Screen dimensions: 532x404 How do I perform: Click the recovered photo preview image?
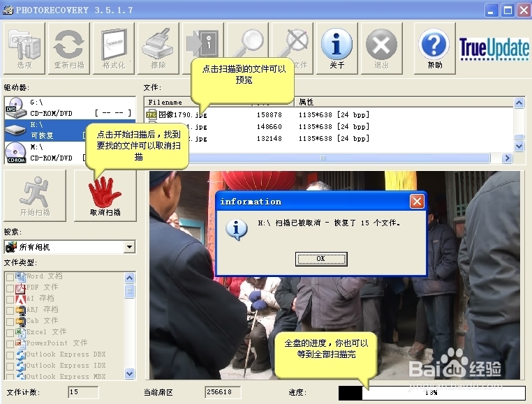334,275
